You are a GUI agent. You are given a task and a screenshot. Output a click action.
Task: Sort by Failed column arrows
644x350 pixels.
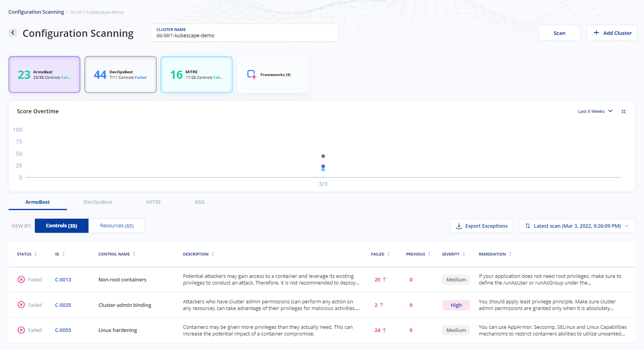[389, 254]
